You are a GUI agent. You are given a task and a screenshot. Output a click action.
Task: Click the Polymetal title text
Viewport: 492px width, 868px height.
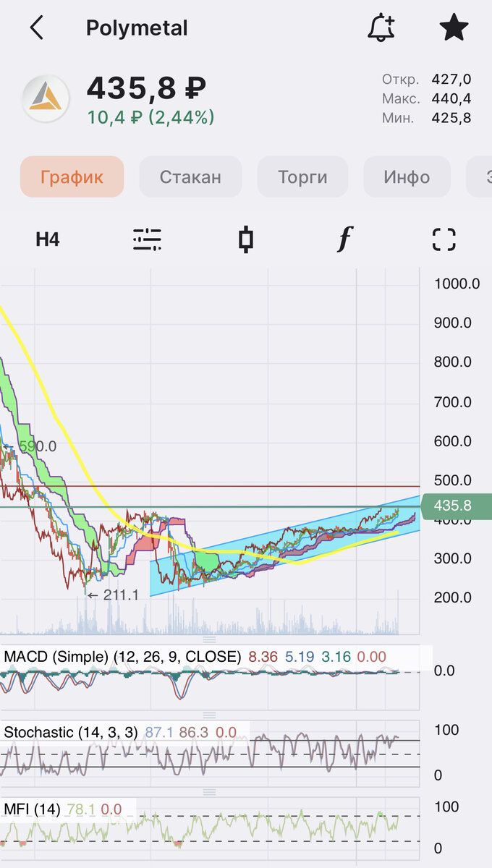[x=137, y=28]
